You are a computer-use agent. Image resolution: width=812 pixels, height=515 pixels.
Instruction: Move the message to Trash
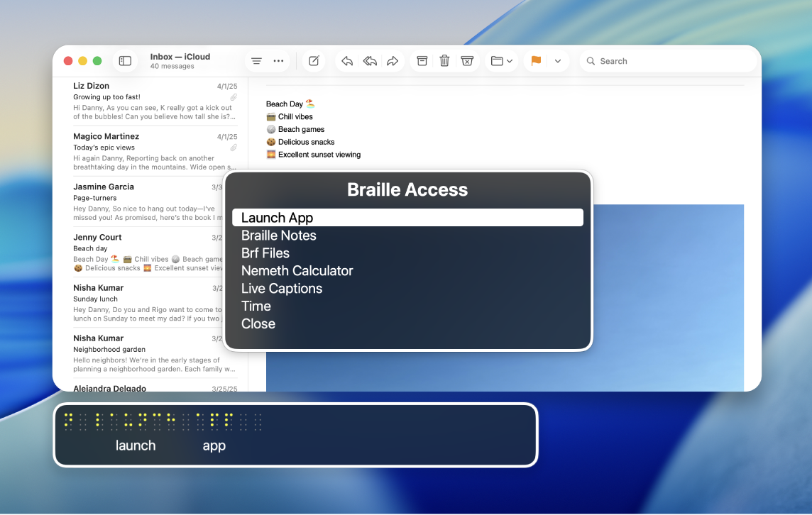444,61
